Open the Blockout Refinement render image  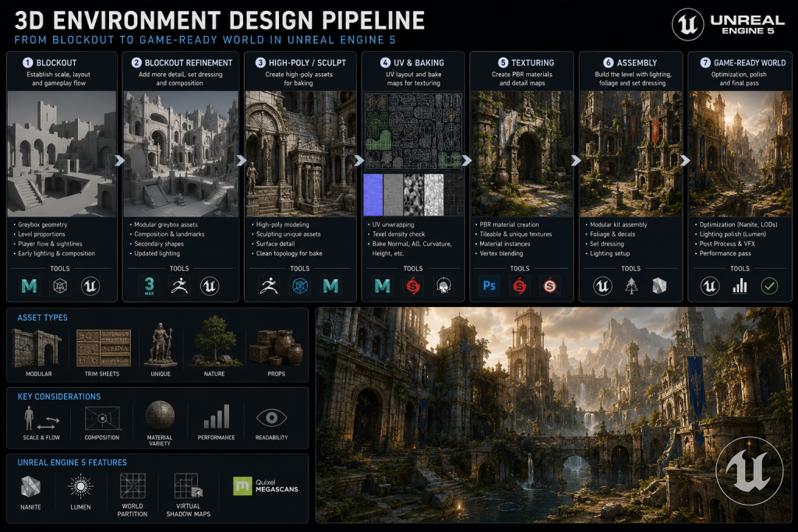(x=181, y=154)
